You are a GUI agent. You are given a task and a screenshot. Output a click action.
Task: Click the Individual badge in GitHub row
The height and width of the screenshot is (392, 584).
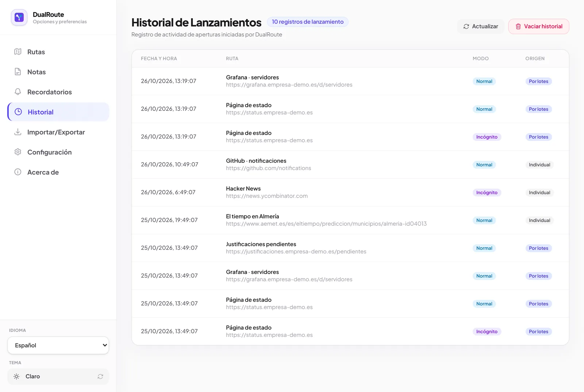point(539,165)
